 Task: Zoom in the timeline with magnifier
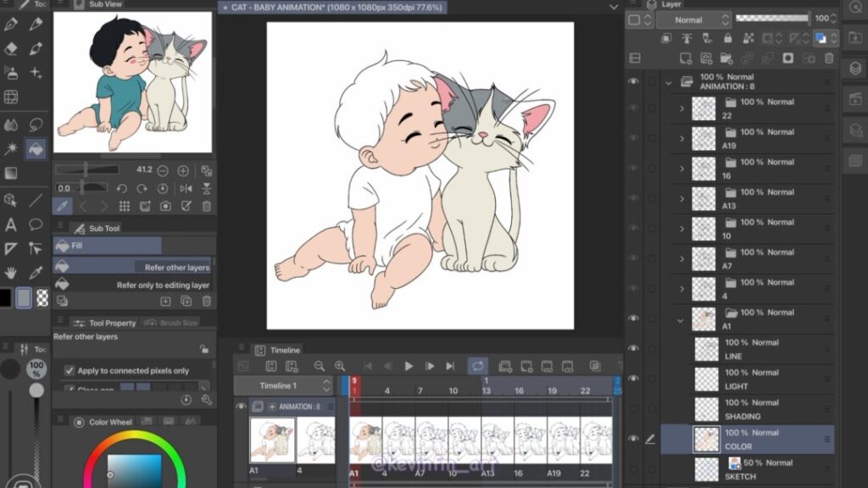click(340, 366)
